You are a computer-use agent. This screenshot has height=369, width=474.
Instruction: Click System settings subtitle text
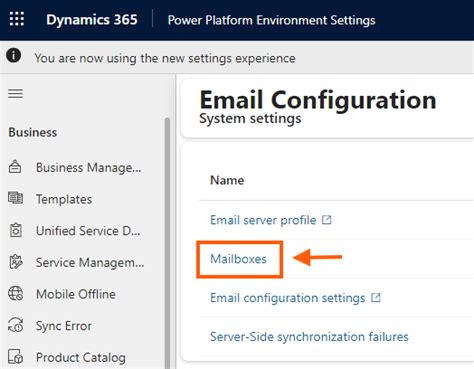(250, 119)
